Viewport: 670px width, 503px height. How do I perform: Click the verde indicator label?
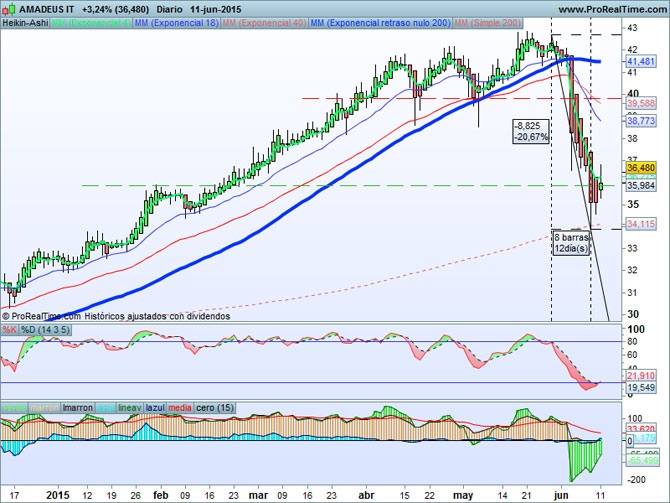pos(14,408)
